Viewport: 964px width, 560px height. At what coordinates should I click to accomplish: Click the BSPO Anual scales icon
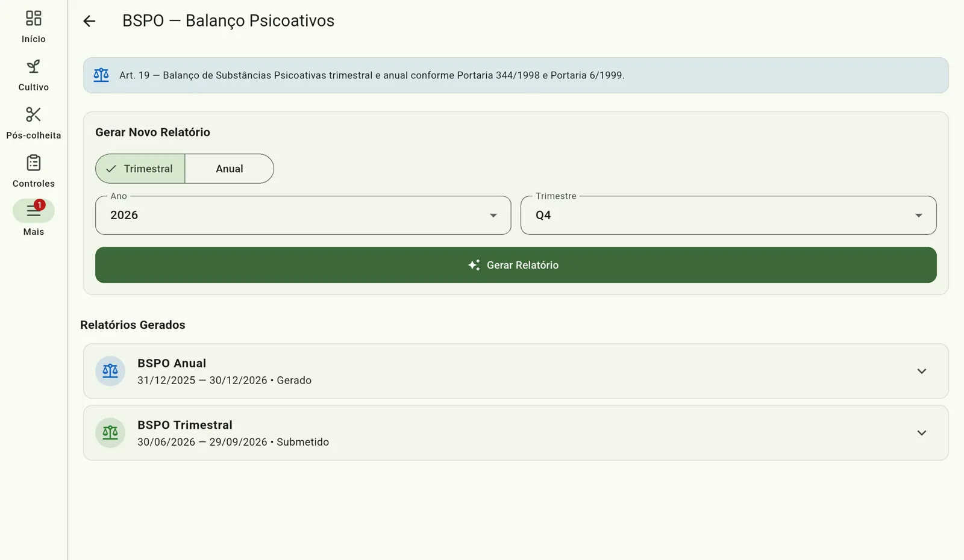click(x=110, y=371)
